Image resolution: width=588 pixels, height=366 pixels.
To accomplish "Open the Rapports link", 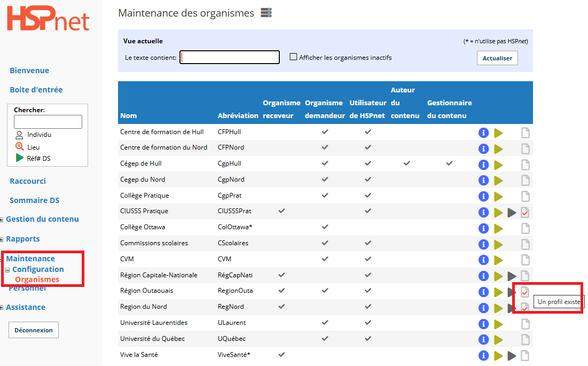I will pos(23,239).
